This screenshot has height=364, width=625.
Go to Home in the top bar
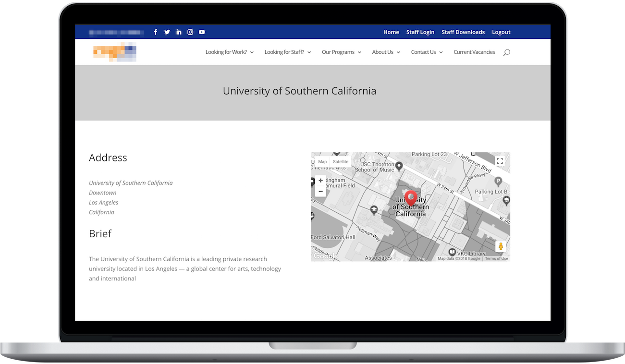tap(391, 32)
